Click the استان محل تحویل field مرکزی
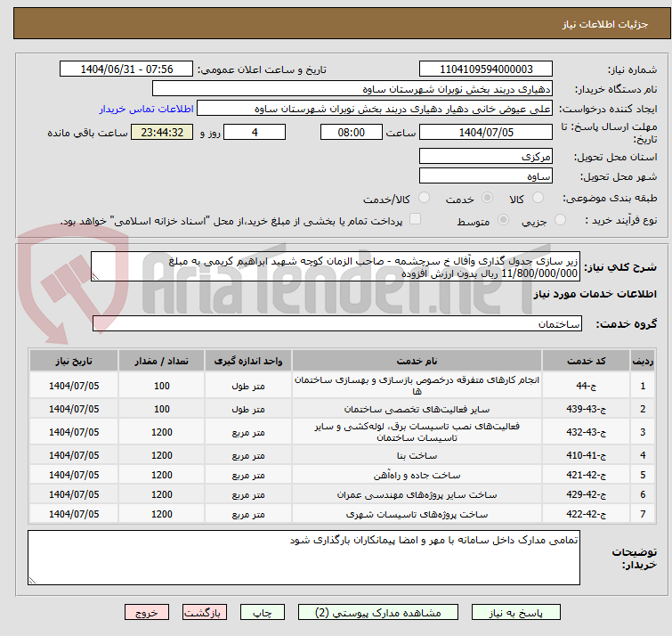The image size is (672, 636). point(486,156)
